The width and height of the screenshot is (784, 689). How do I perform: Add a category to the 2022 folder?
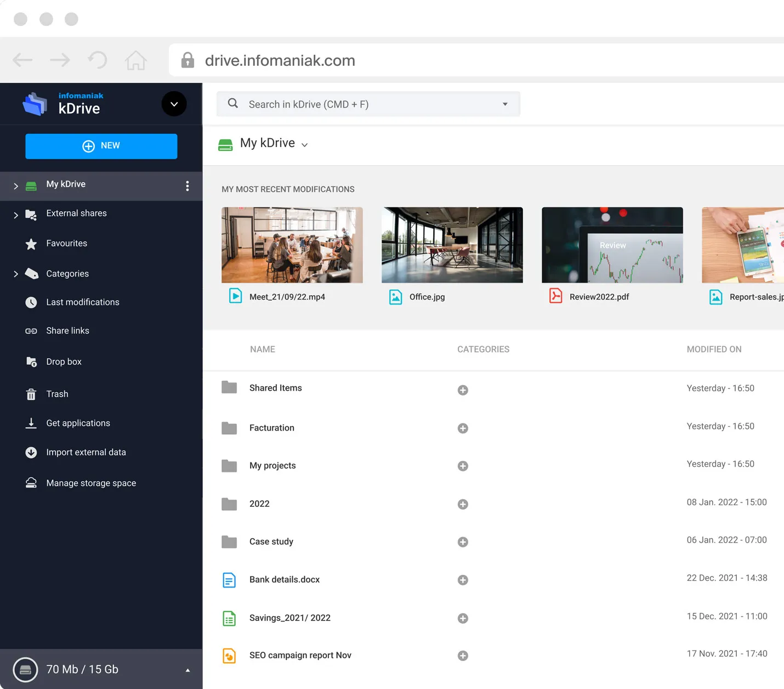coord(463,504)
